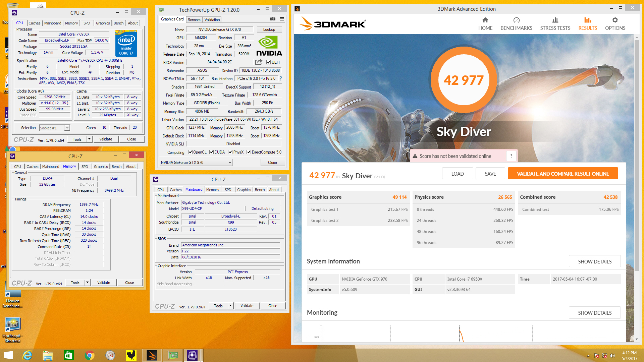Viewport: 644px width, 362px height.
Task: Click the 3DMark scrollbar down arrow
Action: click(637, 339)
